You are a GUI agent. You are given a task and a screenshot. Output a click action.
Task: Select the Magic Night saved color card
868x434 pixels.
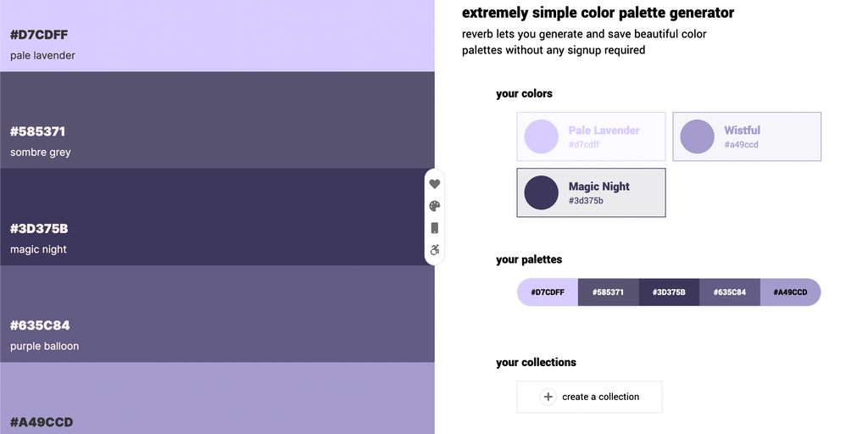coord(591,192)
